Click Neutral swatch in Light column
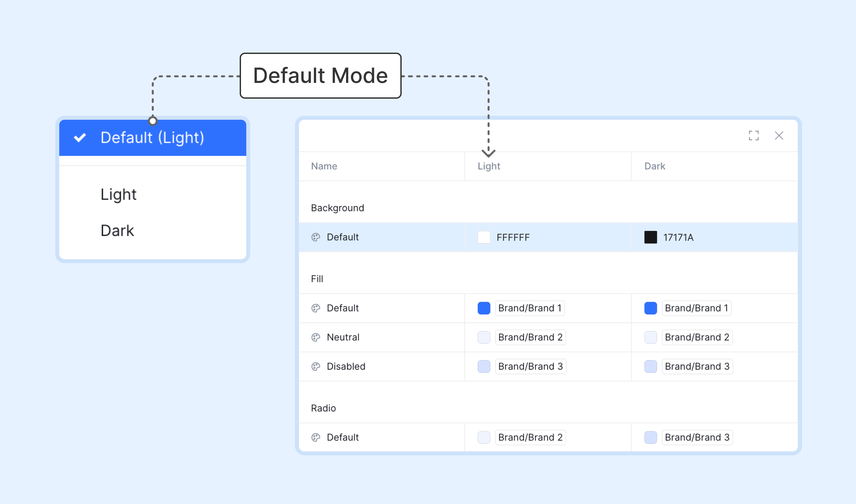Viewport: 856px width, 504px height. (484, 337)
